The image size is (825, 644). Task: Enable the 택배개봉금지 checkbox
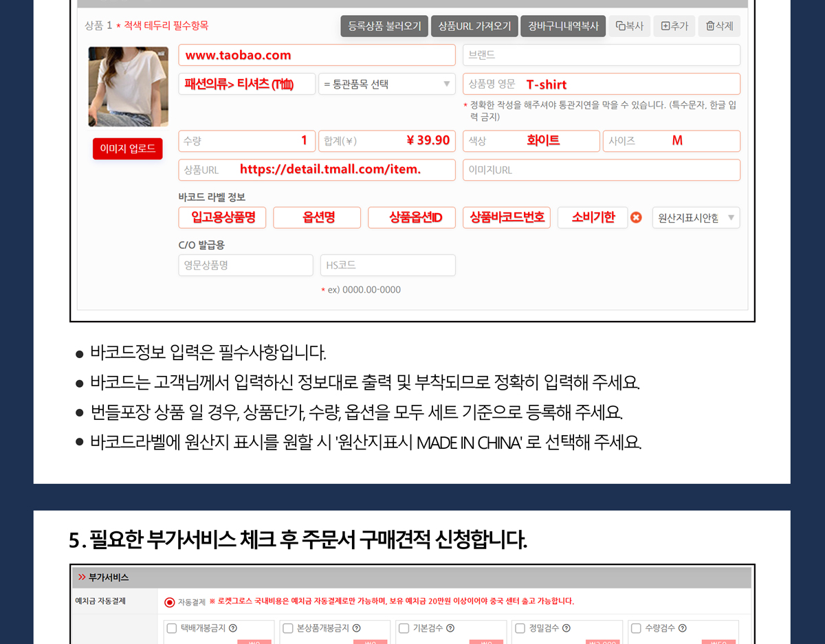(172, 628)
